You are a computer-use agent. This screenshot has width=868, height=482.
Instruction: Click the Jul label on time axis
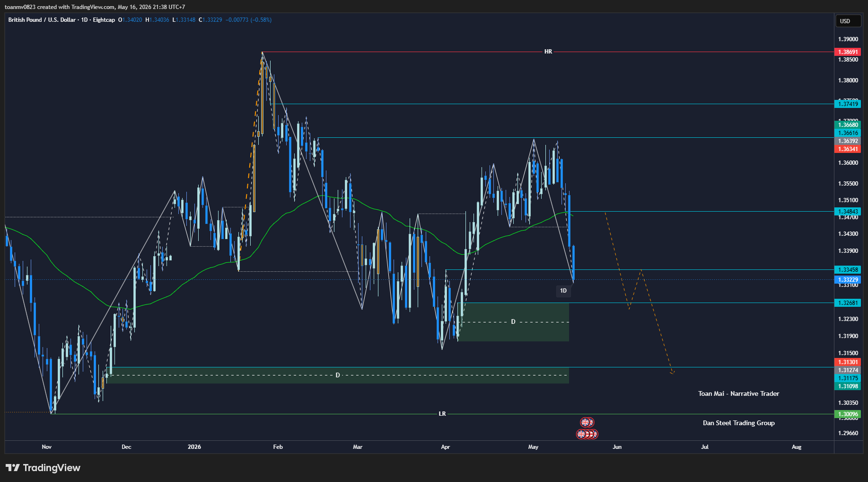click(705, 447)
